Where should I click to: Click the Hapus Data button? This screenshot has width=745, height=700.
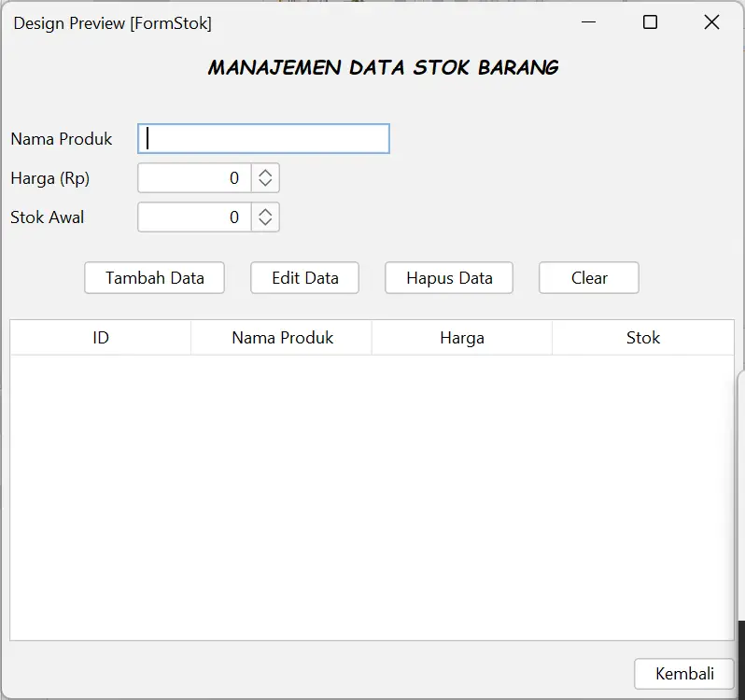(449, 278)
